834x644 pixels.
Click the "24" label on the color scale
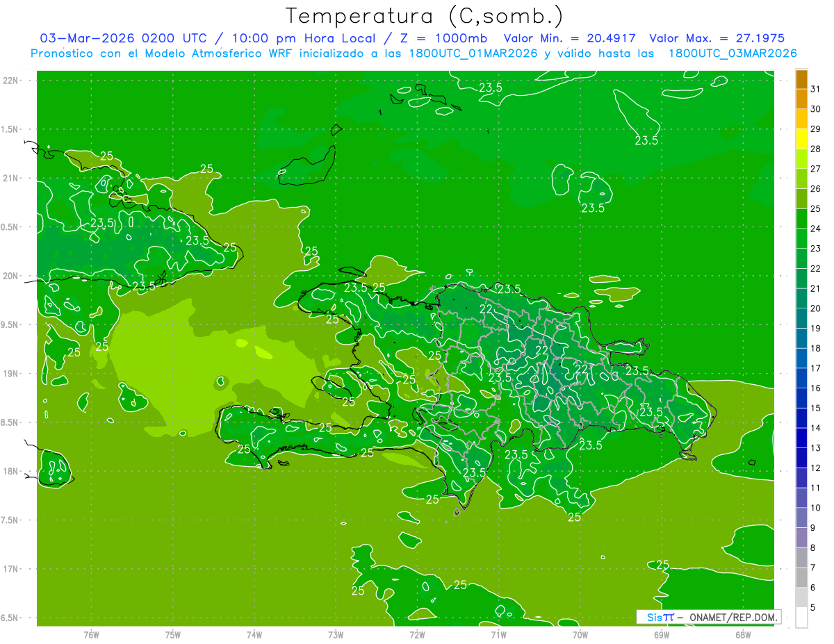pyautogui.click(x=816, y=229)
